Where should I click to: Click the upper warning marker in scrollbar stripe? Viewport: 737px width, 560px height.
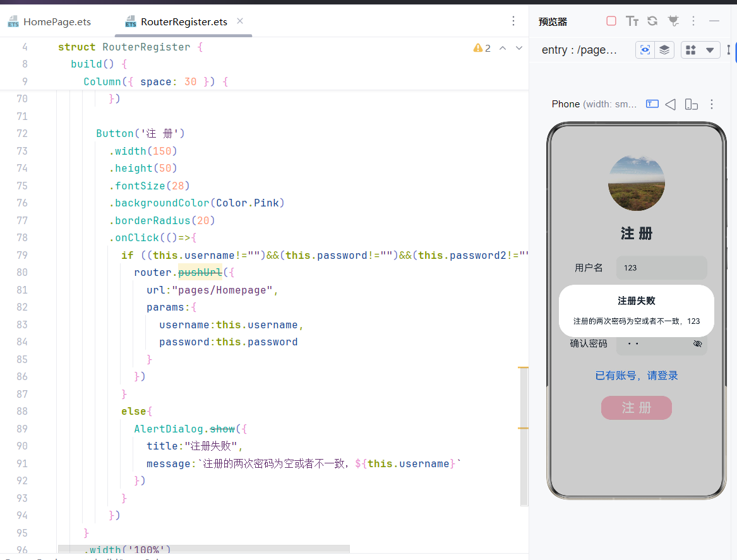coord(523,367)
